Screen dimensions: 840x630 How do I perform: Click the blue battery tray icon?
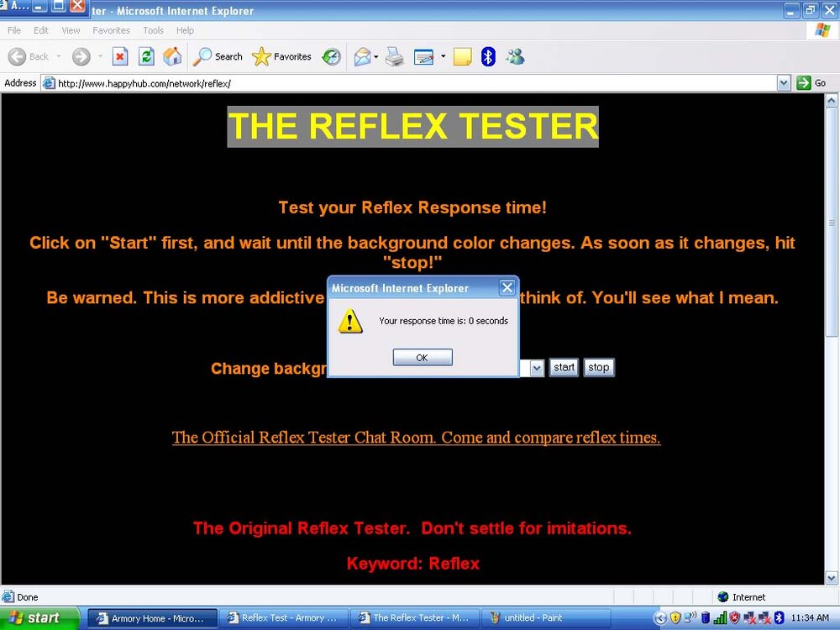(706, 617)
